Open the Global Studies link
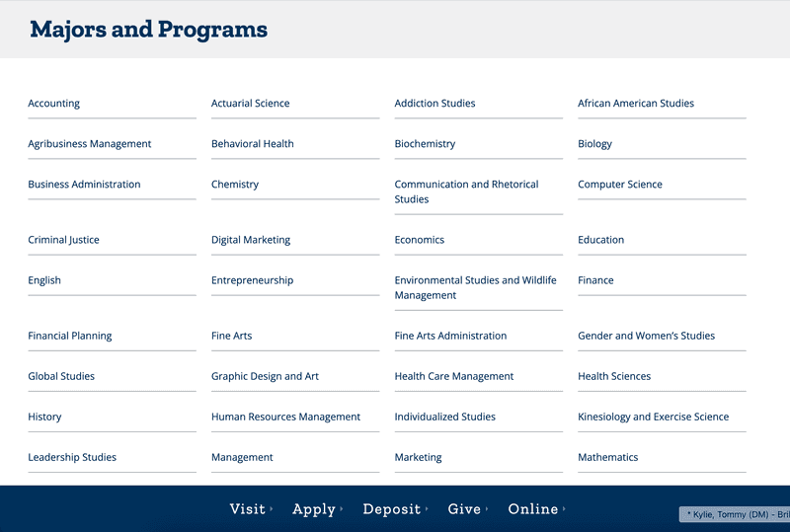The height and width of the screenshot is (532, 790). click(61, 376)
